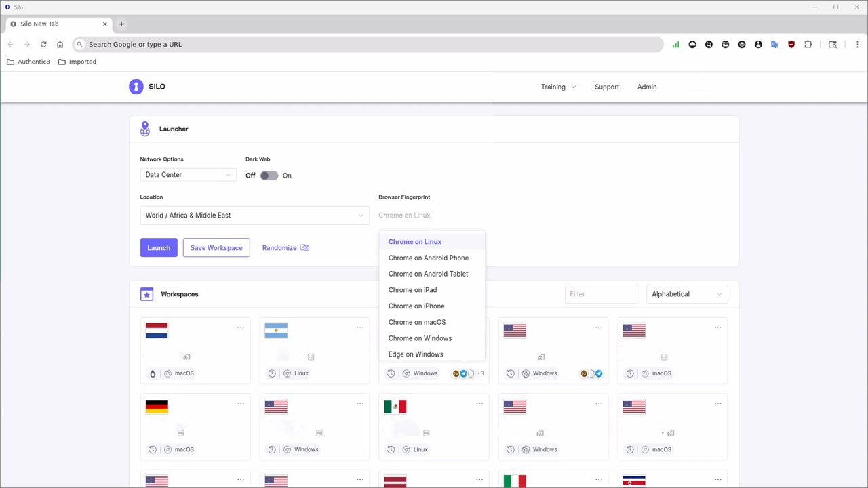Select Chrome on Android Phone option
Screen dimensions: 868x488
coord(432,258)
